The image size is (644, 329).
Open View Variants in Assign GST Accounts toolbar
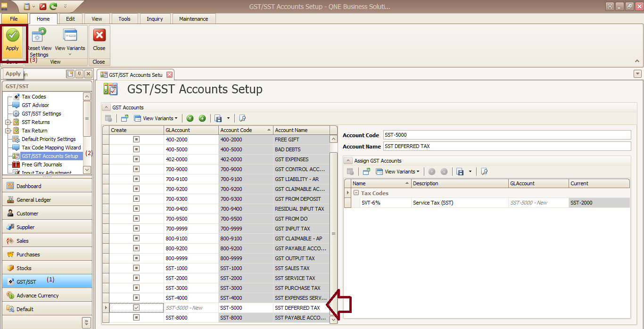tap(397, 172)
